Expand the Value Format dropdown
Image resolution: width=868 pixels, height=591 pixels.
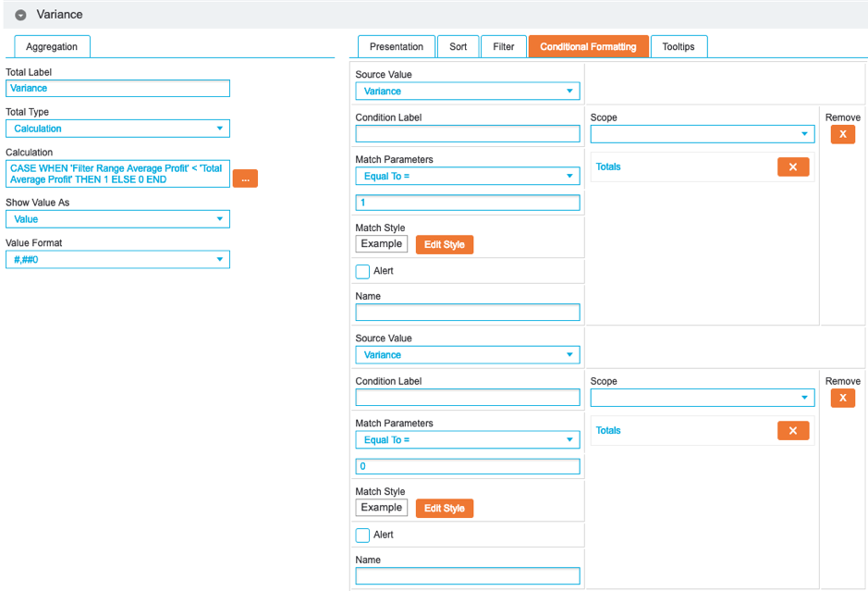coord(117,261)
